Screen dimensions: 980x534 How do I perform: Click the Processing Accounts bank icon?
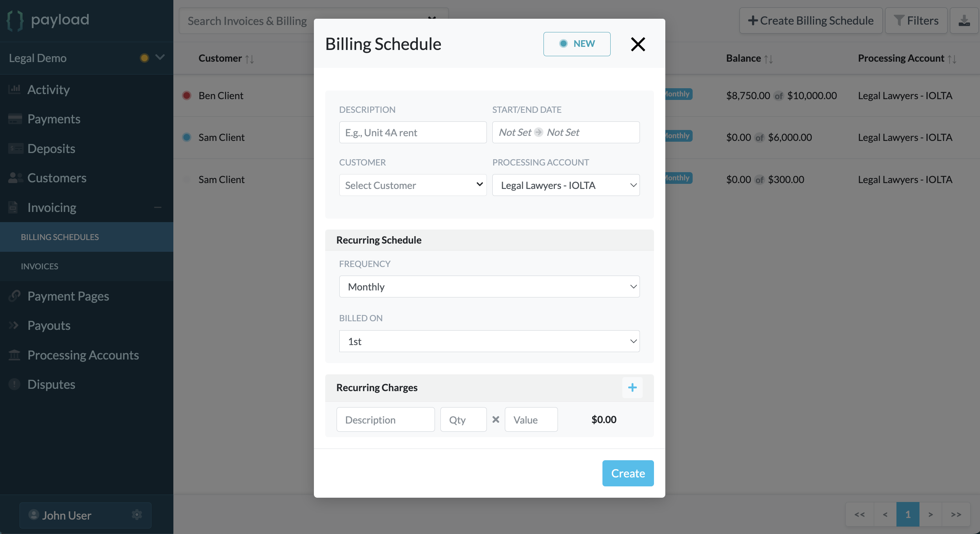click(14, 355)
